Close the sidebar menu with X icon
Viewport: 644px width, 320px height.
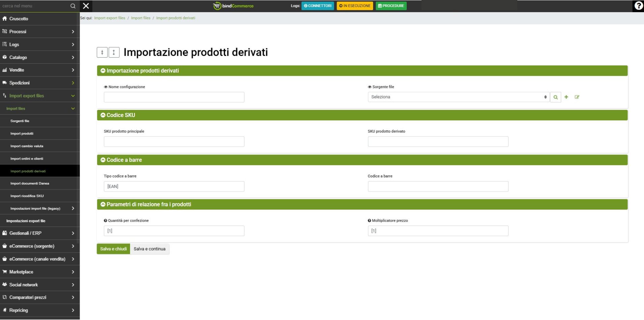[86, 6]
